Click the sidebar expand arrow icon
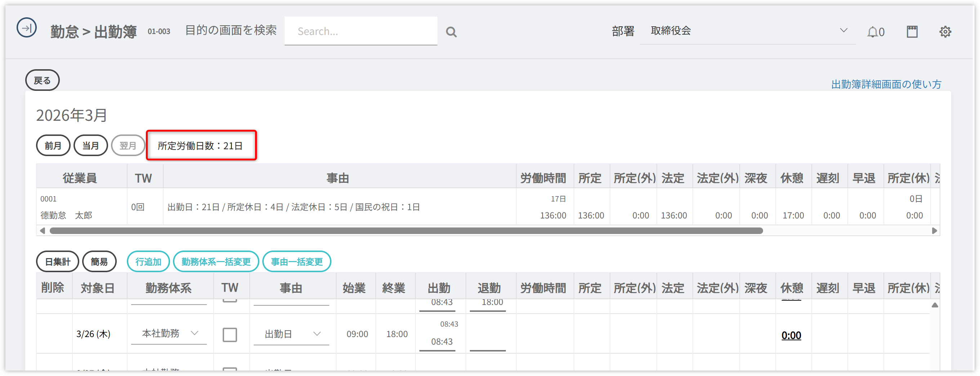The image size is (980, 376). point(27,28)
